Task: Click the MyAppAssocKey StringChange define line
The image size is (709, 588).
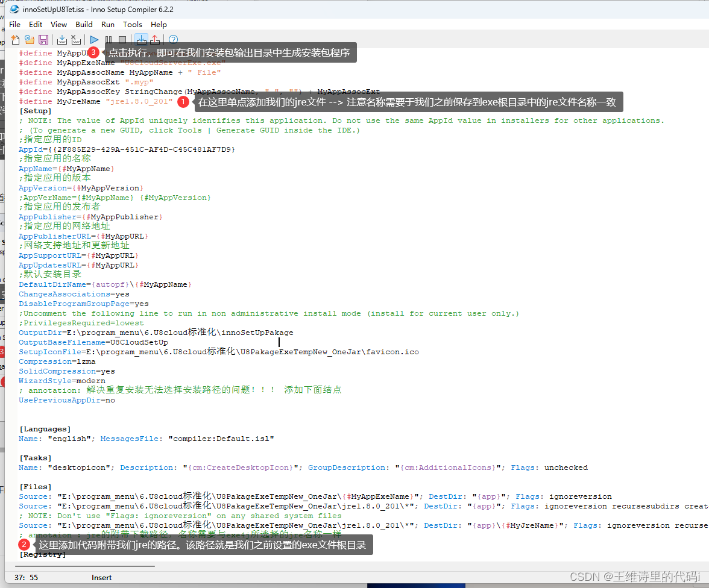Action: click(200, 92)
